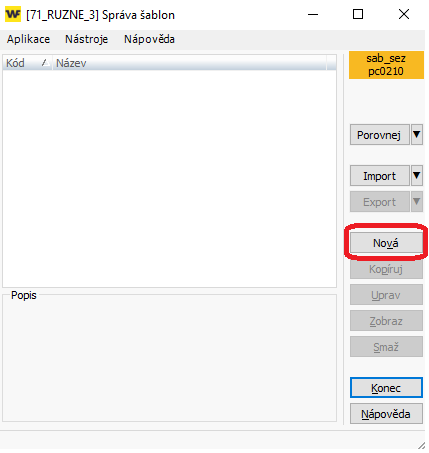Create a new template with Nová
This screenshot has height=453, width=429.
click(x=386, y=243)
